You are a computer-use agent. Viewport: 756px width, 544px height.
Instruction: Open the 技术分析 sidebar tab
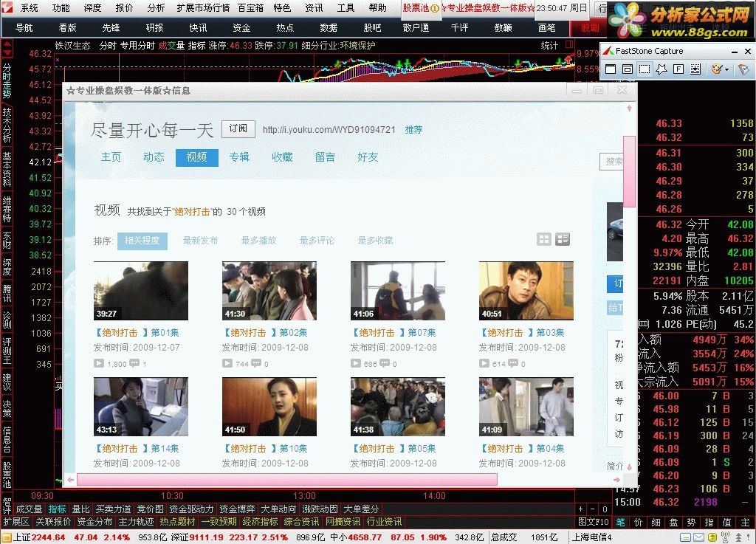[7, 125]
